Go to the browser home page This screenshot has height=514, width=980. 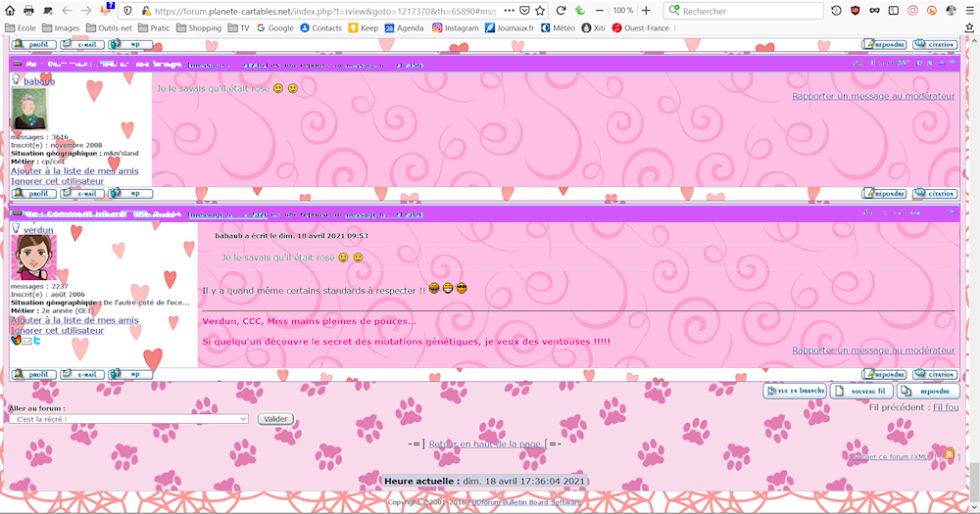tap(10, 11)
